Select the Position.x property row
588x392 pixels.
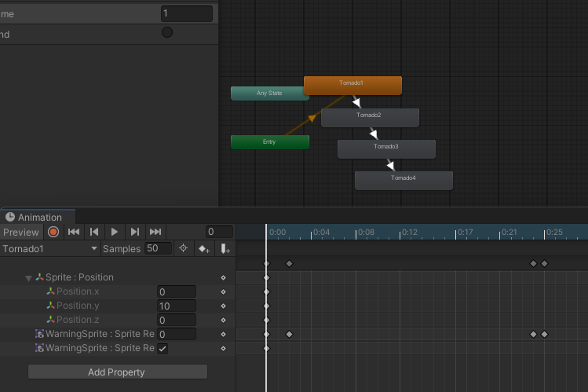(x=118, y=292)
